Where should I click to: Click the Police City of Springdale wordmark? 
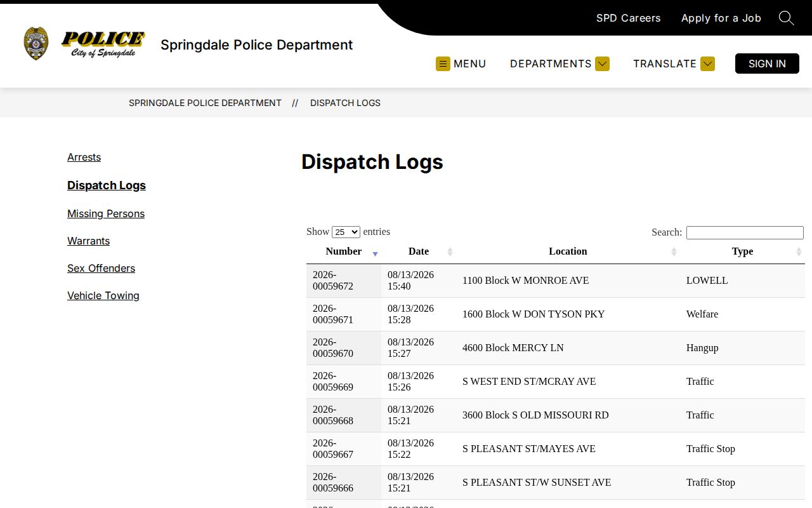(x=103, y=44)
